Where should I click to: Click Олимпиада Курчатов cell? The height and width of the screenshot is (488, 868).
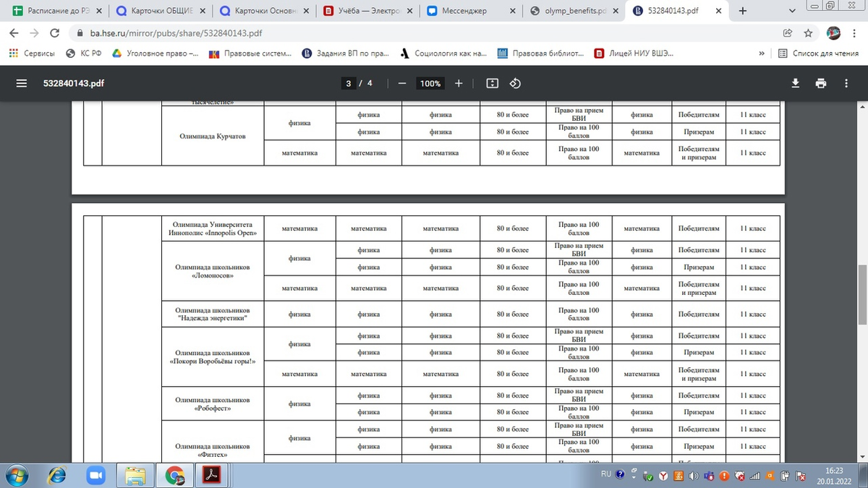click(213, 136)
